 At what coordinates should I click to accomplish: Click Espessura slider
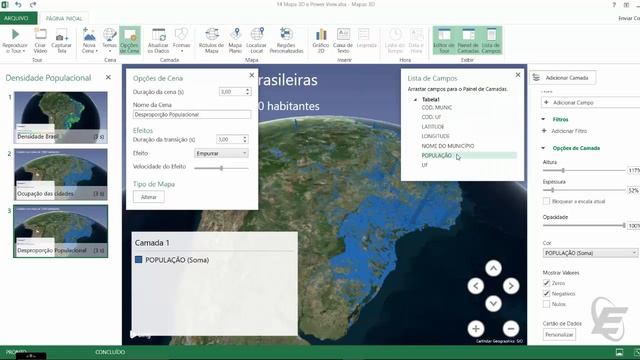point(584,190)
